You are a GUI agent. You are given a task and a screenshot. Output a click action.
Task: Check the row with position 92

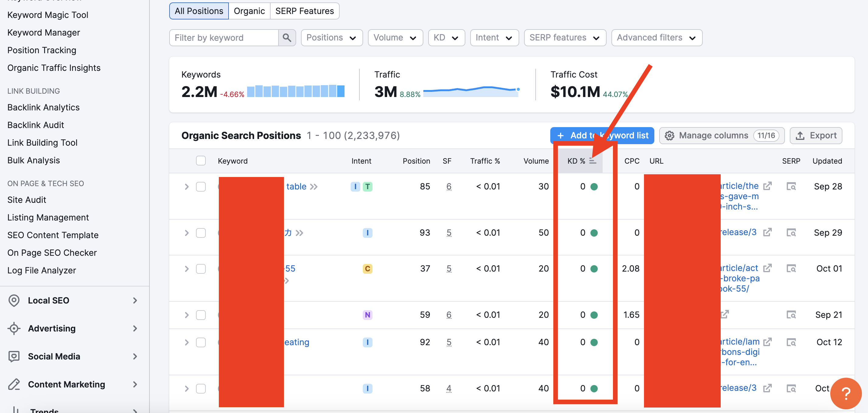click(x=201, y=342)
